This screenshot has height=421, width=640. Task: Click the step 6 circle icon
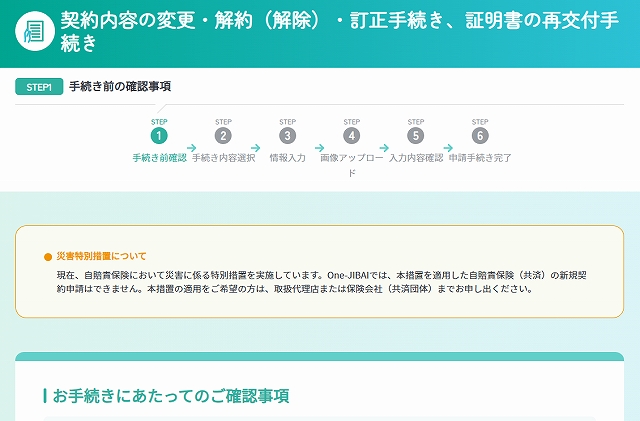[x=480, y=136]
